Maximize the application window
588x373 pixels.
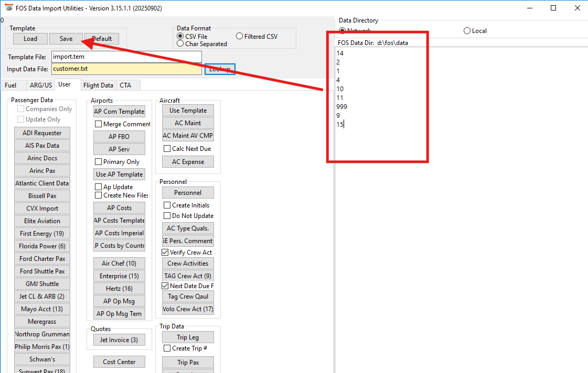[x=553, y=8]
